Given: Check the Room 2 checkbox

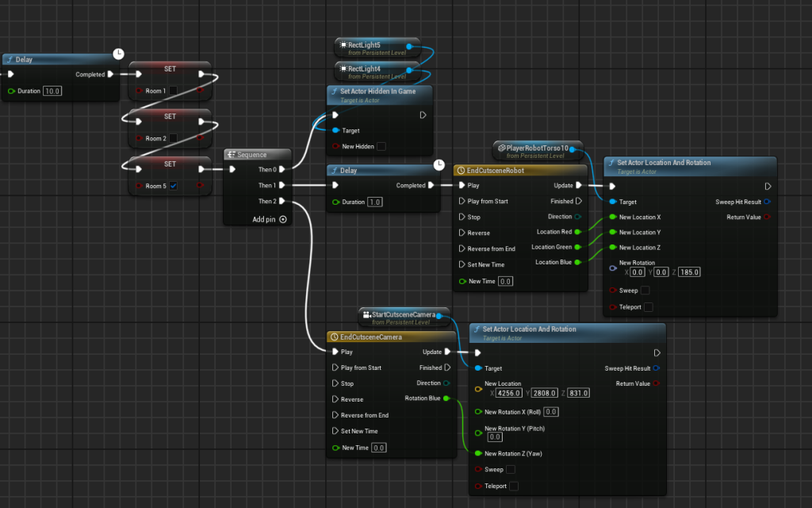Looking at the screenshot, I should (x=173, y=139).
